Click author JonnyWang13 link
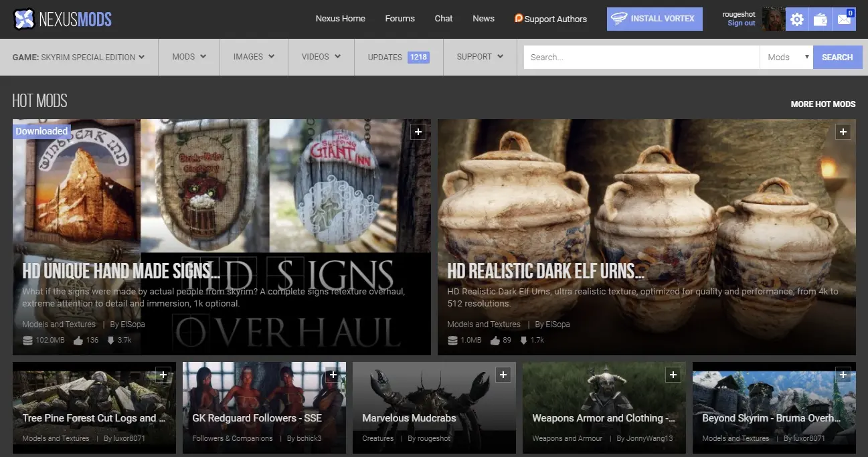The width and height of the screenshot is (868, 457). point(649,439)
